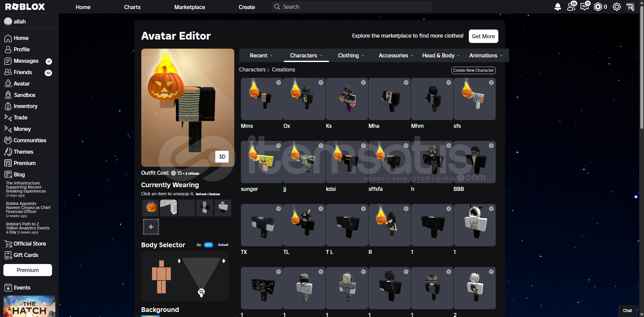The image size is (644, 317).
Task: Click Characters breadcrumb link
Action: pyautogui.click(x=252, y=69)
